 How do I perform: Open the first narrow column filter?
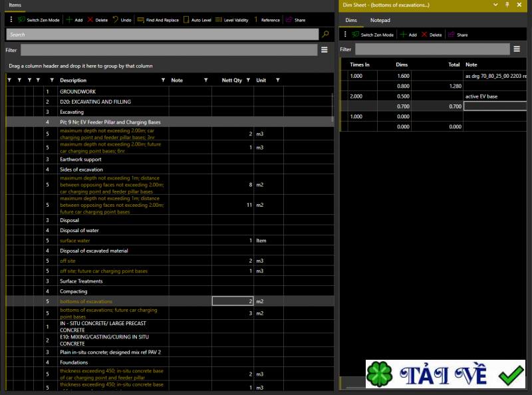9,80
